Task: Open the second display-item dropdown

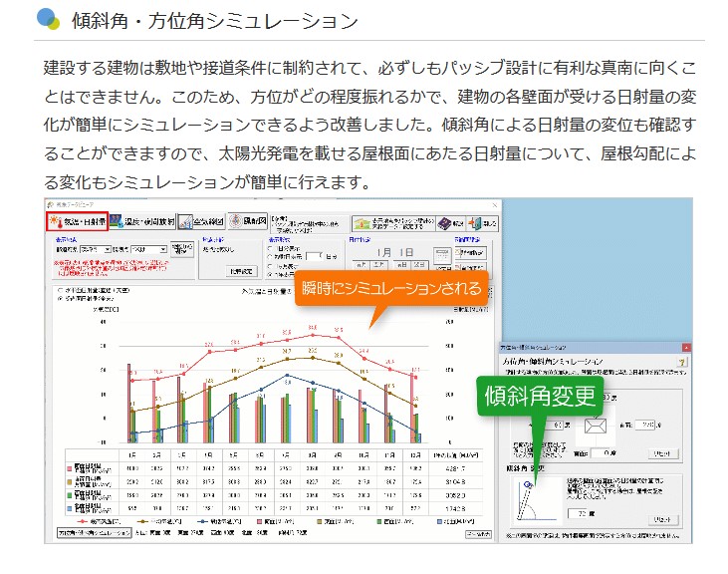Action: (x=148, y=249)
